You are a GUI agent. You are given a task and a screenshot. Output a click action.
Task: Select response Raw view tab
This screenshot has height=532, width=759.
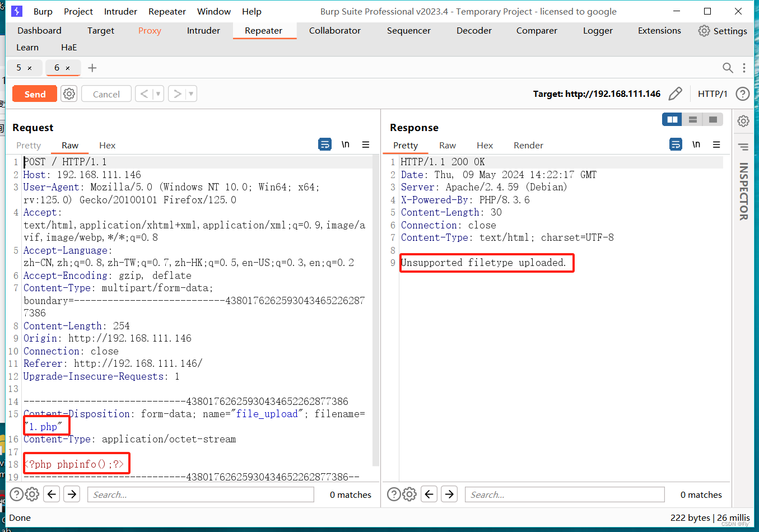(x=448, y=145)
